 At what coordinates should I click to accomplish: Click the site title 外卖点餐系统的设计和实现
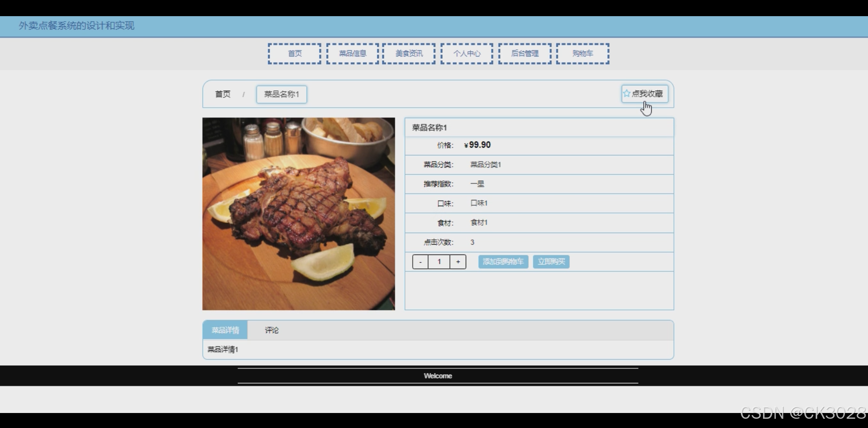76,26
